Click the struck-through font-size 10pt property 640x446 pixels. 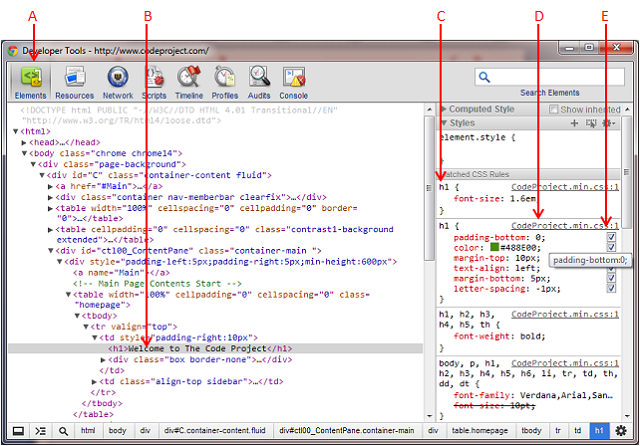[x=494, y=406]
